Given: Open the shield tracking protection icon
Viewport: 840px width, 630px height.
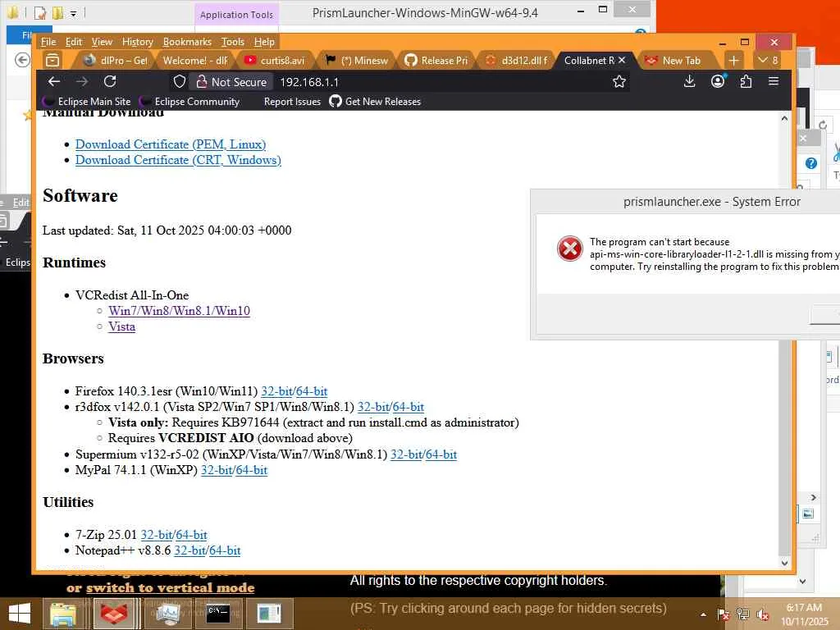Looking at the screenshot, I should coord(180,81).
